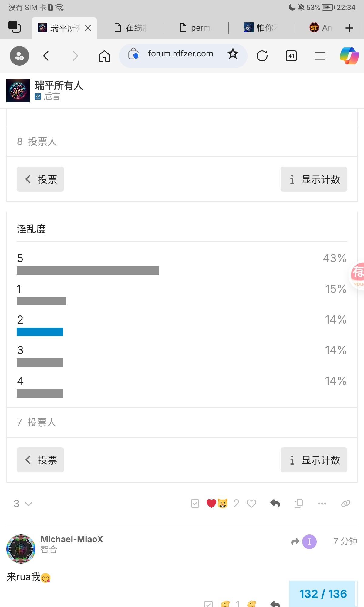Image resolution: width=364 pixels, height=607 pixels.
Task: Expand the 3 replies dropdown
Action: (x=23, y=504)
